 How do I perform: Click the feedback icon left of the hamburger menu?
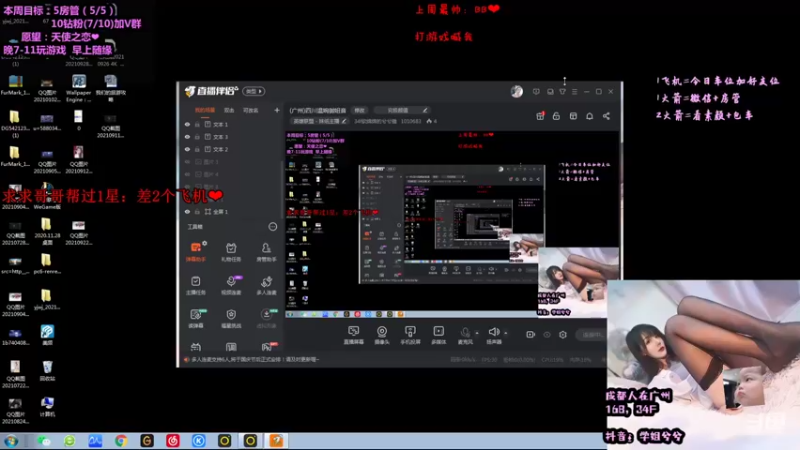click(563, 92)
